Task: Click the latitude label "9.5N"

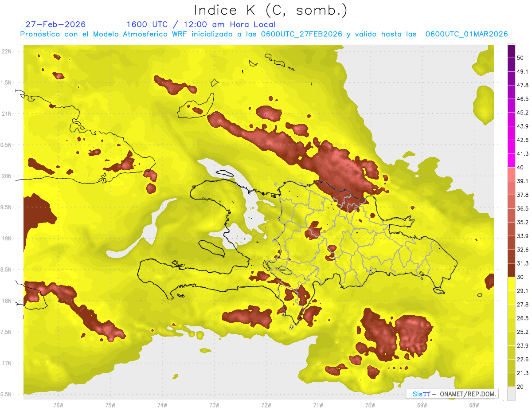Action: click(x=7, y=207)
